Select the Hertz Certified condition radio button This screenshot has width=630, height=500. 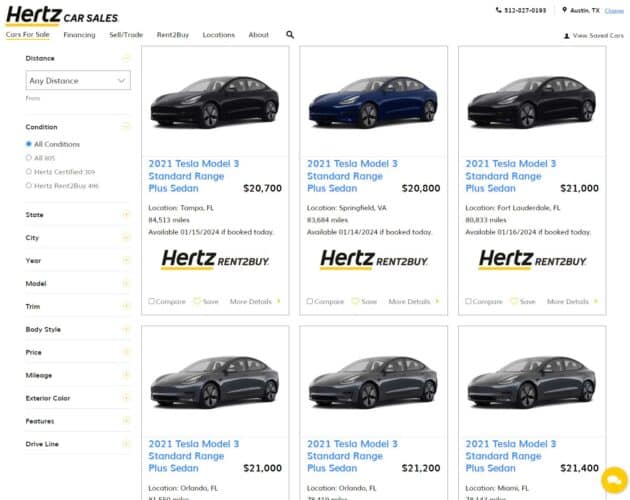tap(29, 172)
